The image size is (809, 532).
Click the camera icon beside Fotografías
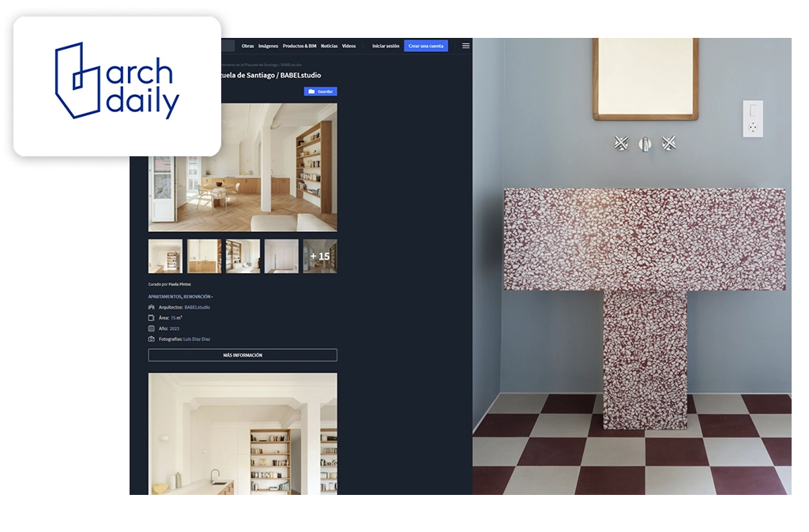(x=152, y=339)
